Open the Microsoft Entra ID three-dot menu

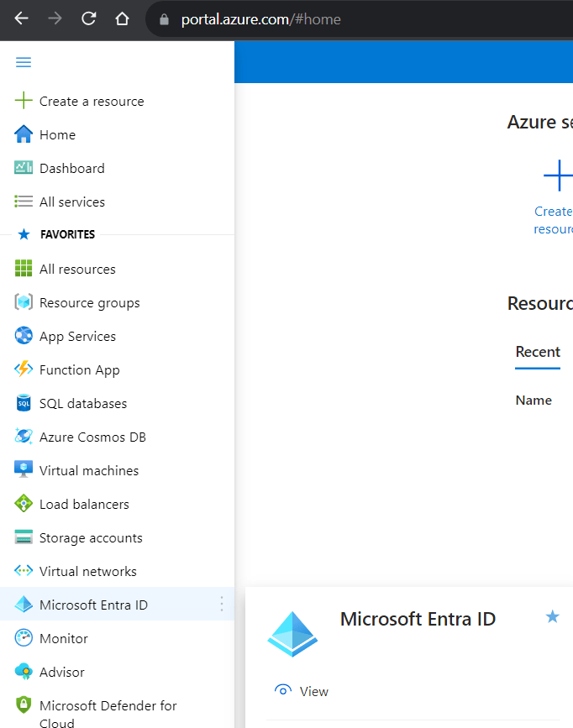pyautogui.click(x=222, y=605)
